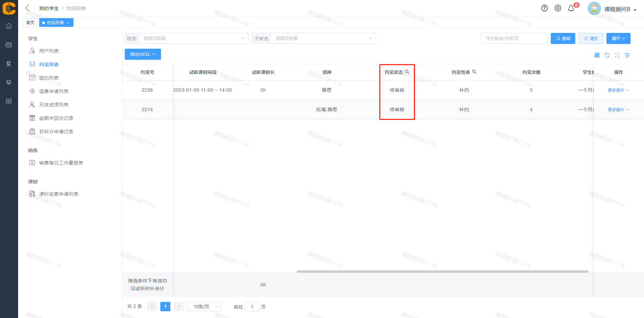Click the home icon in dark sidebar
644x318 pixels.
point(9,26)
